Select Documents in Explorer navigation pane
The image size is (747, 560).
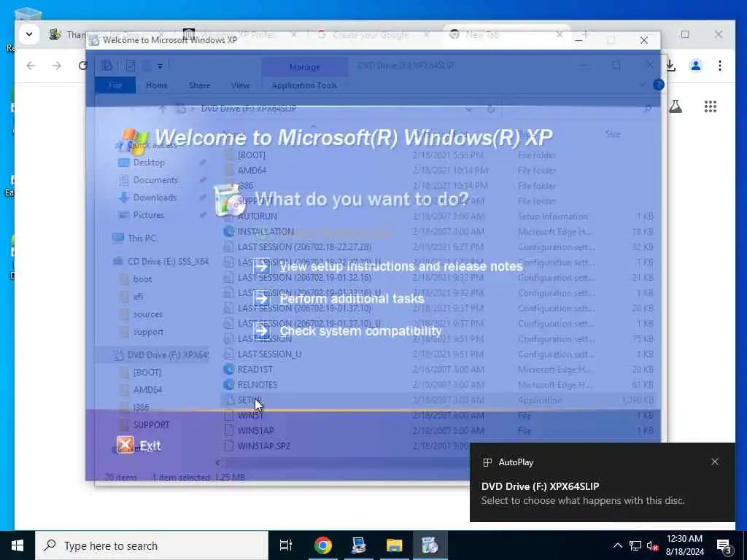point(155,180)
